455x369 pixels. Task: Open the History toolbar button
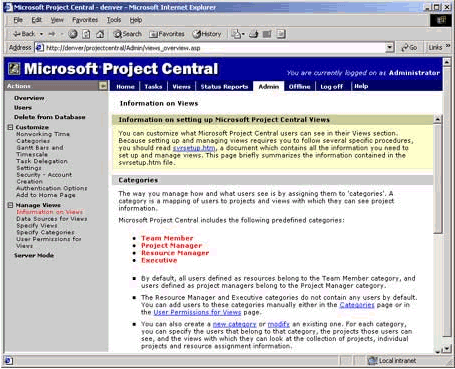tap(207, 34)
